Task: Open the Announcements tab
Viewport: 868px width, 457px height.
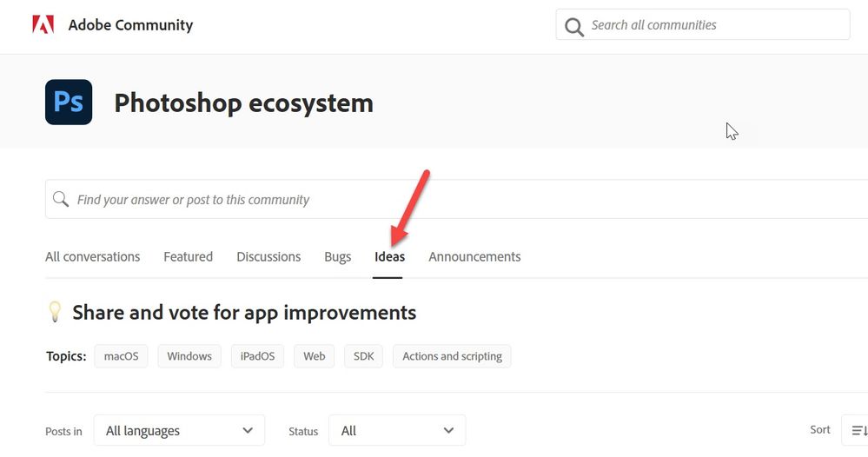Action: (474, 257)
